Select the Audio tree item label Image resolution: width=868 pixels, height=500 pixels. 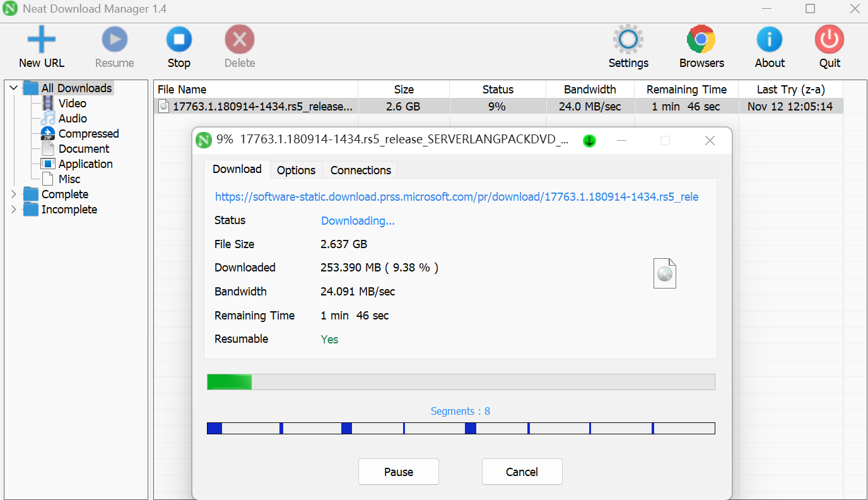coord(73,118)
